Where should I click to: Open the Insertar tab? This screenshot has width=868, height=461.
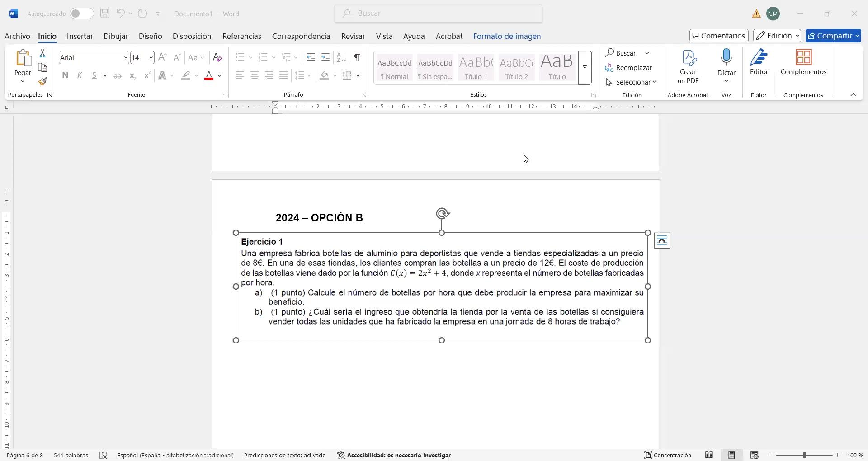point(80,36)
